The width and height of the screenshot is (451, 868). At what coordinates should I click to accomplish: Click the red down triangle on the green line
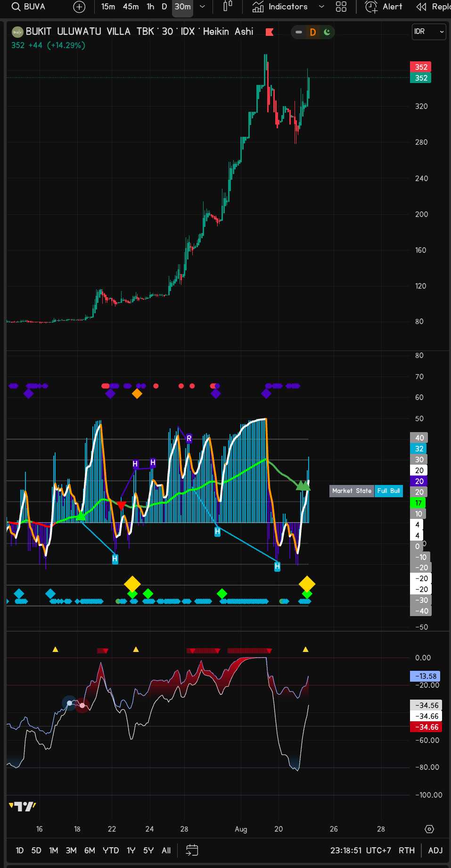coord(121,505)
